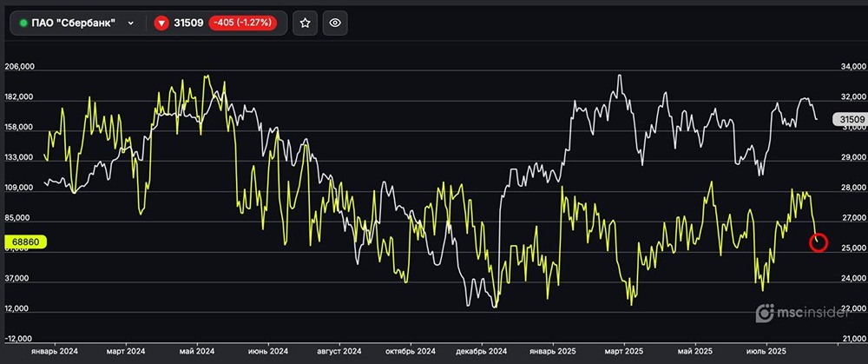
Task: Add instrument to favorites with star icon
Action: click(305, 23)
